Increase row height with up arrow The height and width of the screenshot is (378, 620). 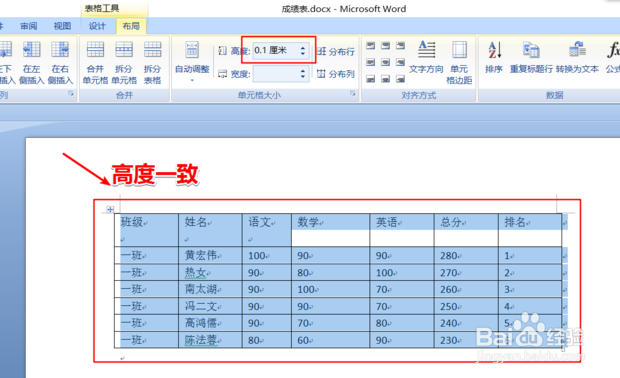(303, 47)
